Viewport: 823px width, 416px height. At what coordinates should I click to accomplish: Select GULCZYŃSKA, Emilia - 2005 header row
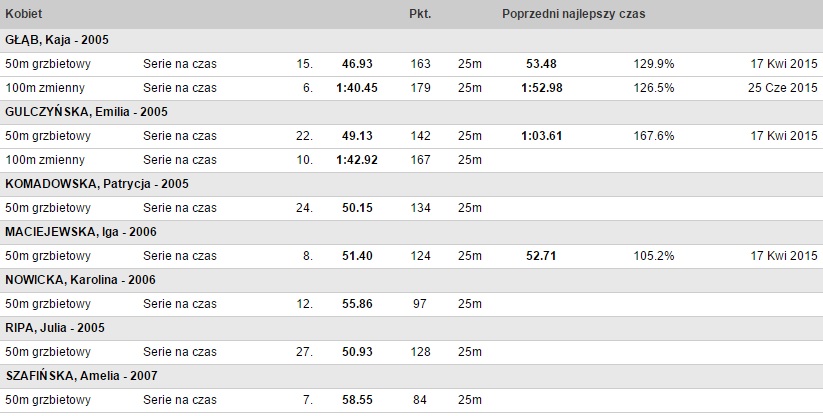[412, 112]
